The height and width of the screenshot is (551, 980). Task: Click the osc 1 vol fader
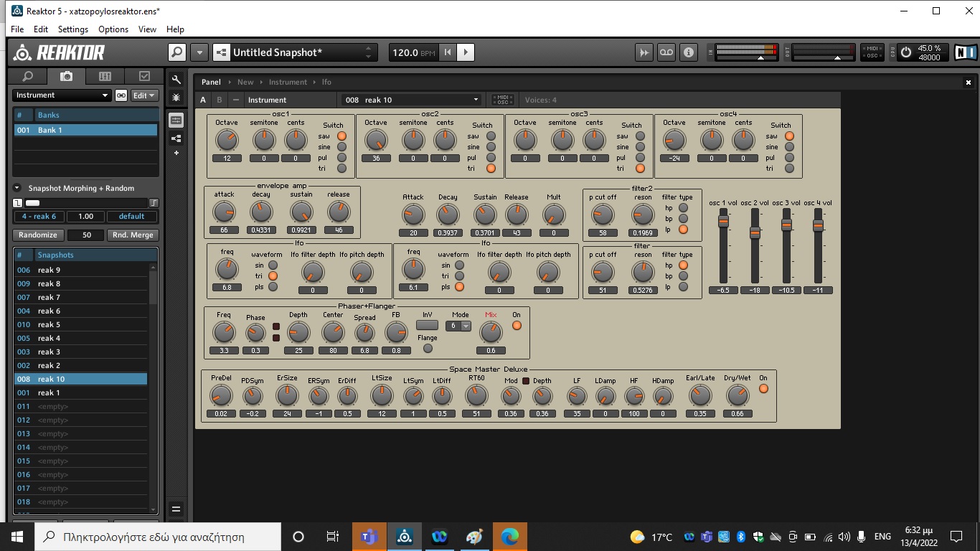click(x=723, y=222)
